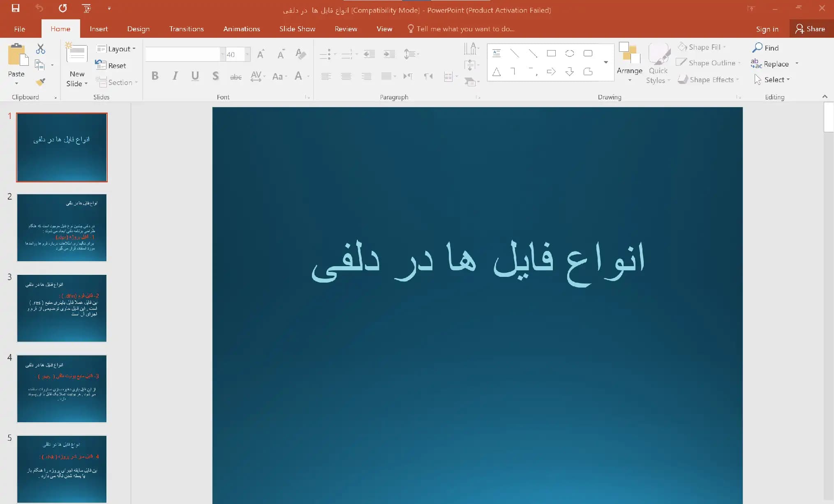
Task: Click the Redo/Repeat icon
Action: pyautogui.click(x=62, y=8)
